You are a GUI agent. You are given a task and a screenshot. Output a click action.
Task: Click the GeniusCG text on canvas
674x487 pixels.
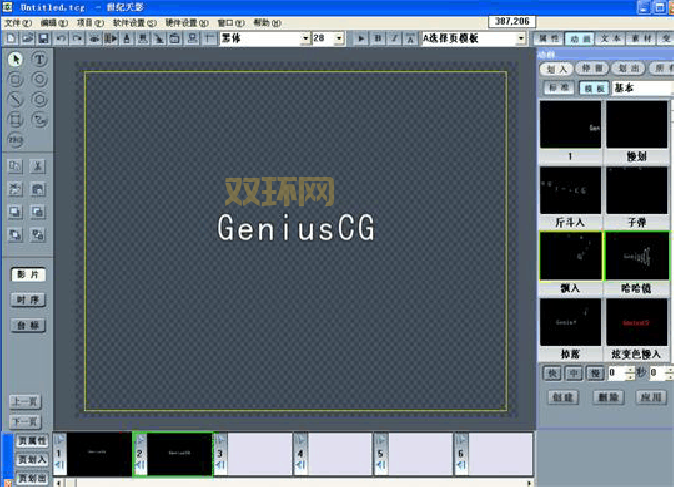coord(296,228)
